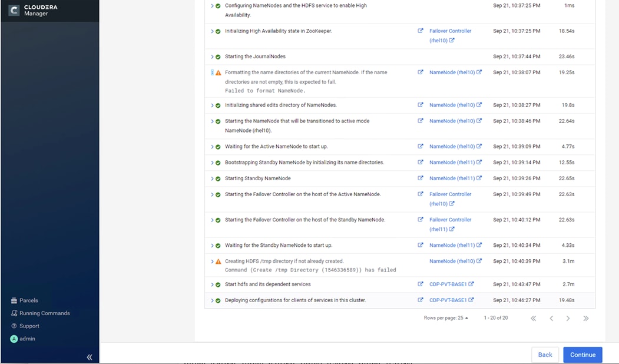Open details popout for Start hdfs services step

pos(421,284)
